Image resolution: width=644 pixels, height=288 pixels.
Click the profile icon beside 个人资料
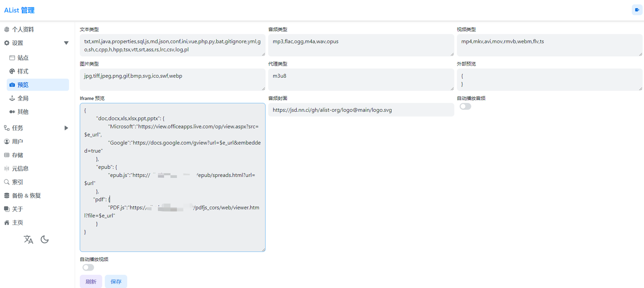click(7, 29)
